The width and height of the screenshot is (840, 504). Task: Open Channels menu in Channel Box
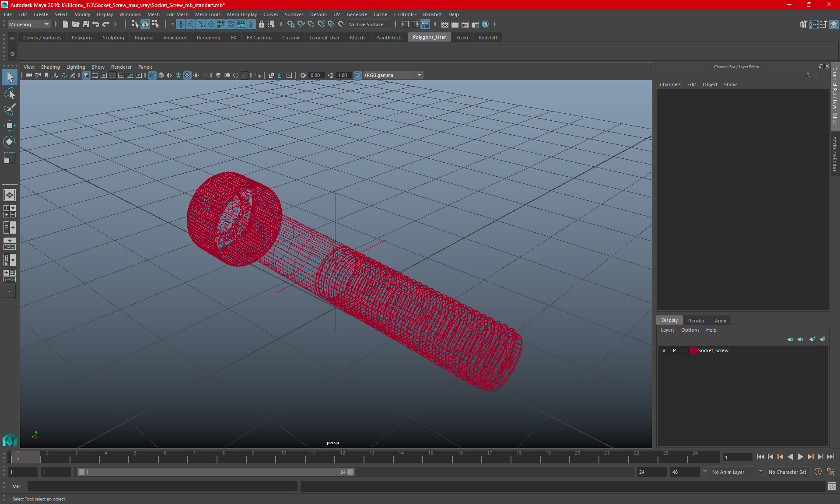pos(670,84)
